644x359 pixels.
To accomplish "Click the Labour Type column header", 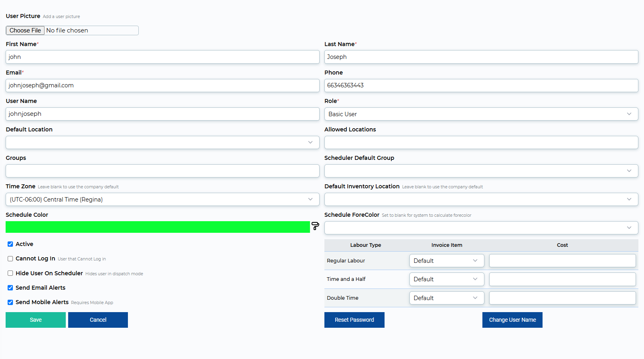I will (x=366, y=245).
